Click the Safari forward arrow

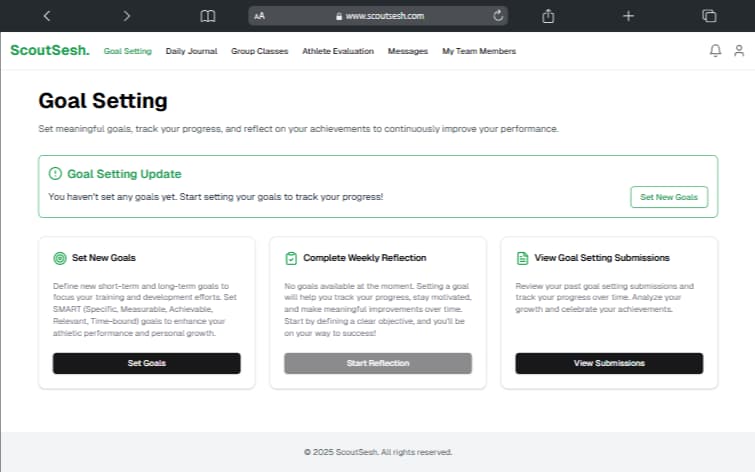pyautogui.click(x=126, y=16)
